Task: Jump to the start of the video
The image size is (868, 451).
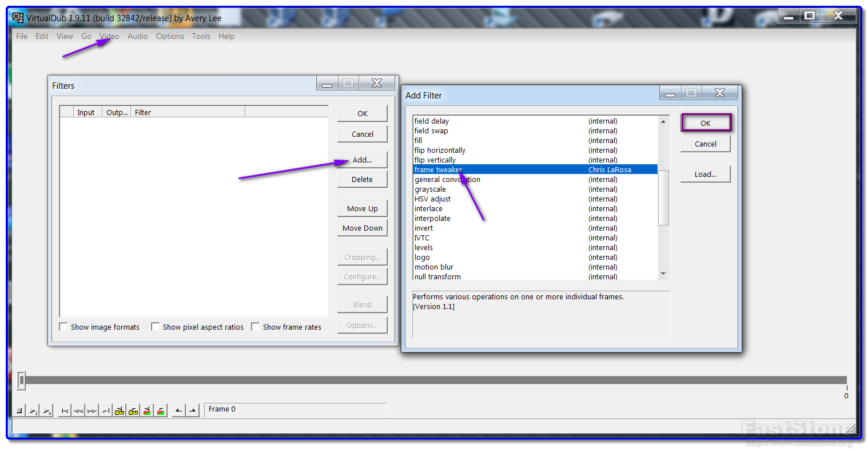Action: point(65,410)
